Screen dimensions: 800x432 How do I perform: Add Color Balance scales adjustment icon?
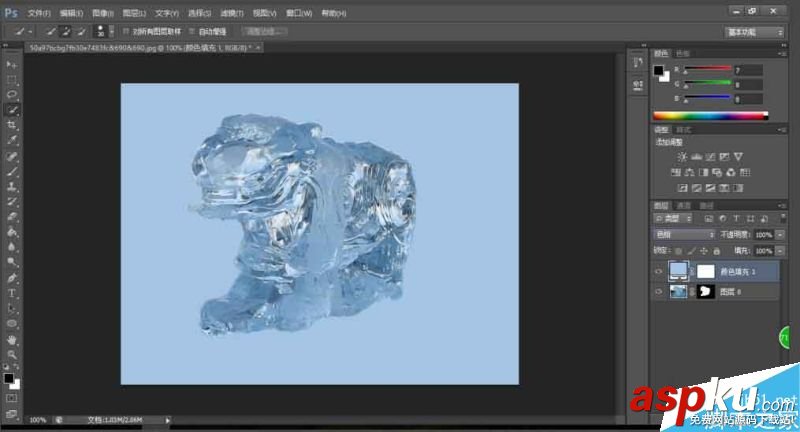[690, 172]
